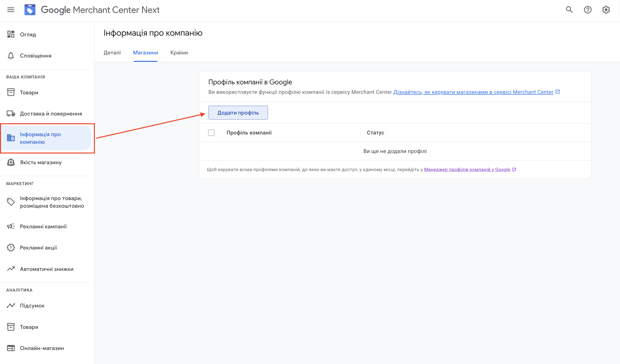
Task: Click text Ви ще не додали профілі
Action: 395,151
